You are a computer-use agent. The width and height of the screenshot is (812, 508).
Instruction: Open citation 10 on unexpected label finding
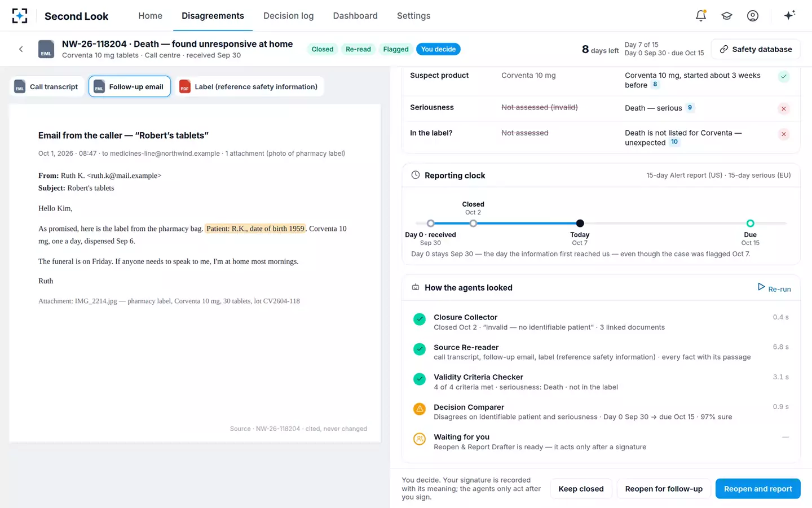coord(674,142)
